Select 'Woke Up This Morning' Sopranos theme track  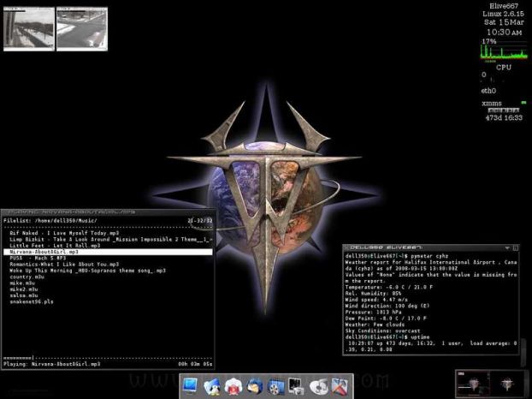(87, 271)
